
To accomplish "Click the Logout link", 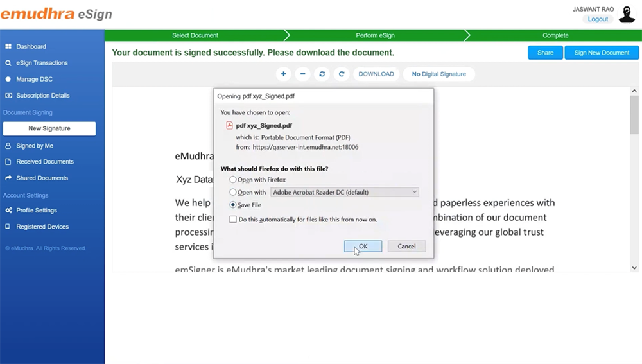I will [598, 19].
